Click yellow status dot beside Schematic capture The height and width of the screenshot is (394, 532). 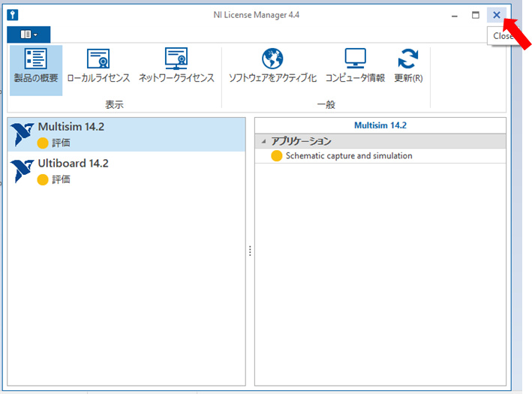(x=277, y=156)
